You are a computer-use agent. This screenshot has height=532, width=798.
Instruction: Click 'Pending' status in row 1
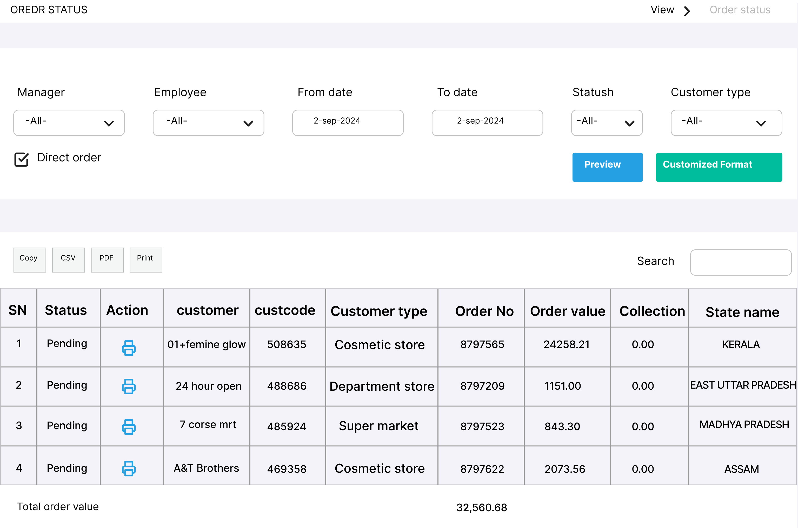point(67,343)
